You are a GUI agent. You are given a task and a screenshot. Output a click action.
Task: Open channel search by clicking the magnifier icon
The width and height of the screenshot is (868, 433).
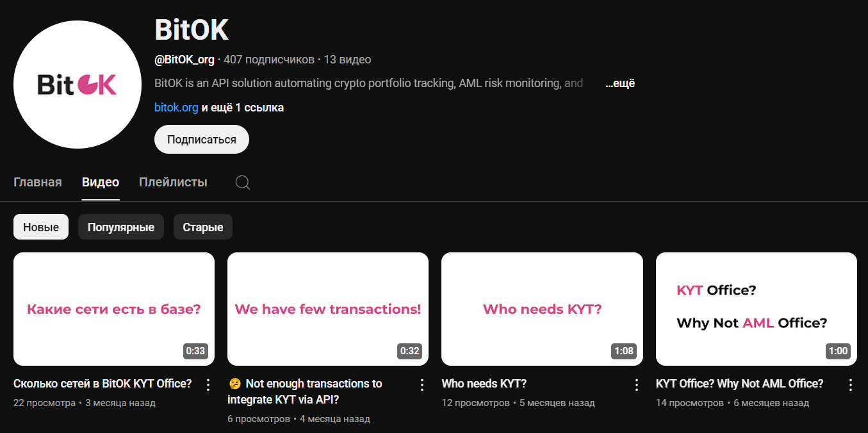pos(242,182)
